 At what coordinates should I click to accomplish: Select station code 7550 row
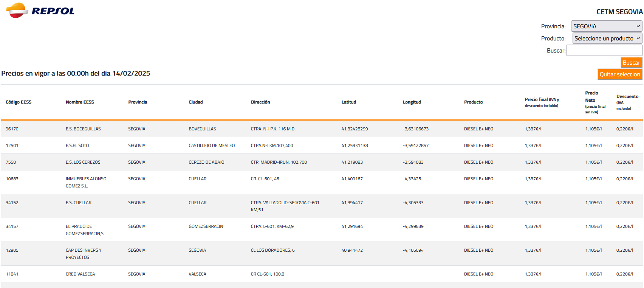(x=11, y=162)
